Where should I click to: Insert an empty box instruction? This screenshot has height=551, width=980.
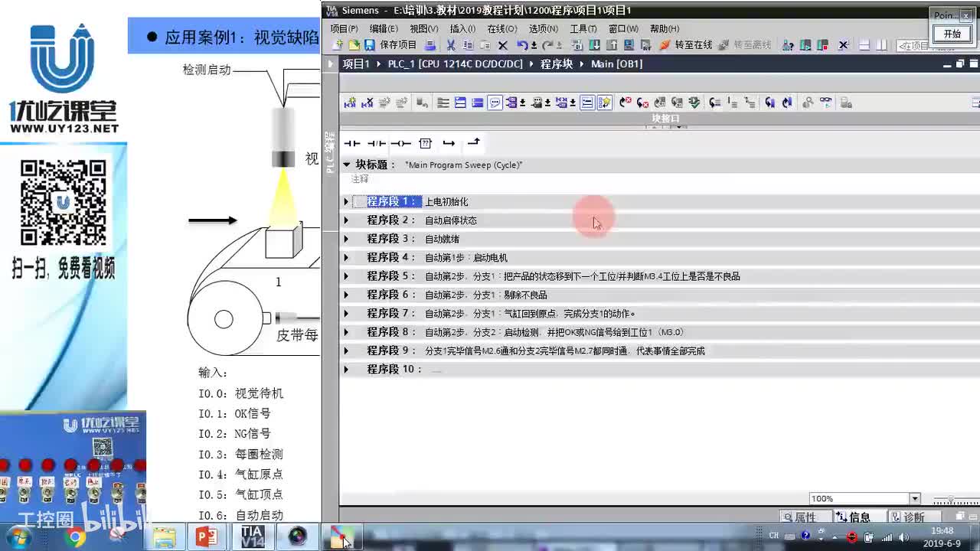[425, 143]
